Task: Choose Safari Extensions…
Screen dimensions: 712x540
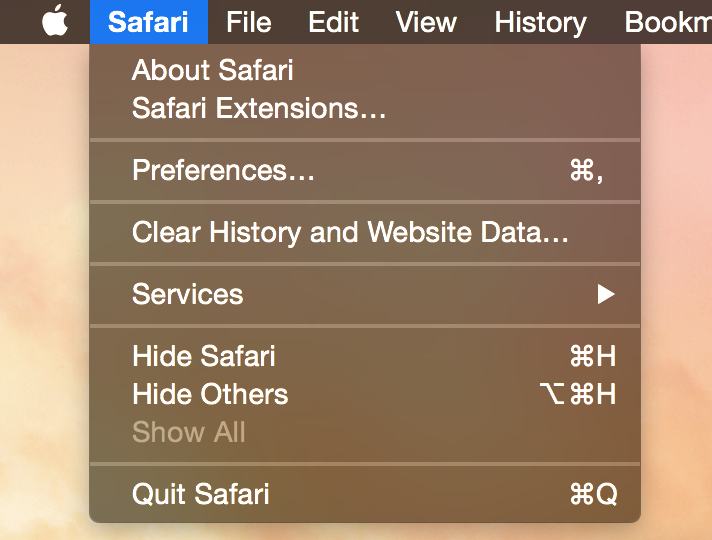Action: pos(365,108)
